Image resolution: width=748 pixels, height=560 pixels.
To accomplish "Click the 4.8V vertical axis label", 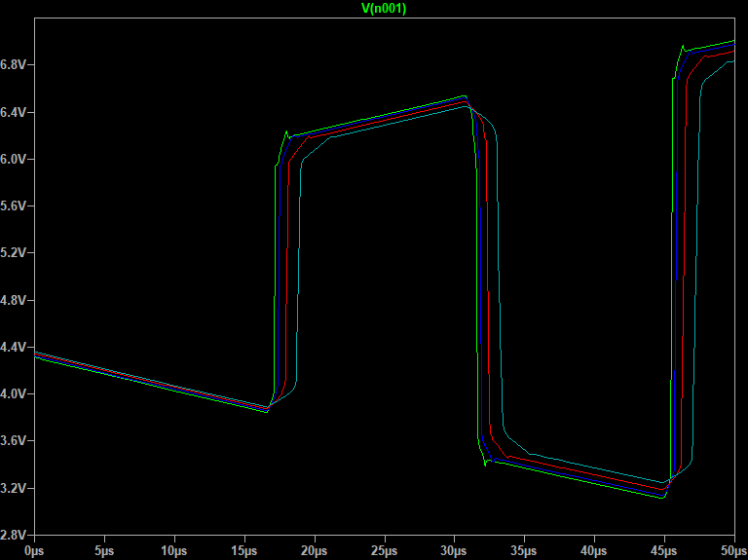I will (x=13, y=301).
